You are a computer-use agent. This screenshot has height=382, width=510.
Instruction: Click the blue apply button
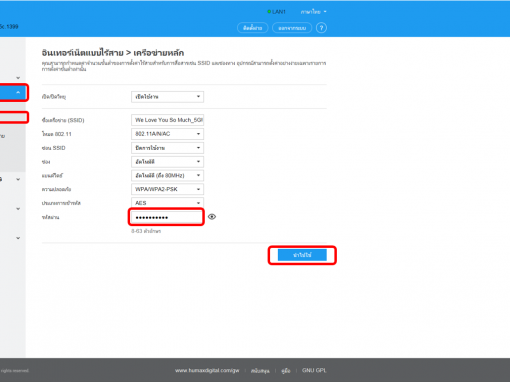click(302, 255)
